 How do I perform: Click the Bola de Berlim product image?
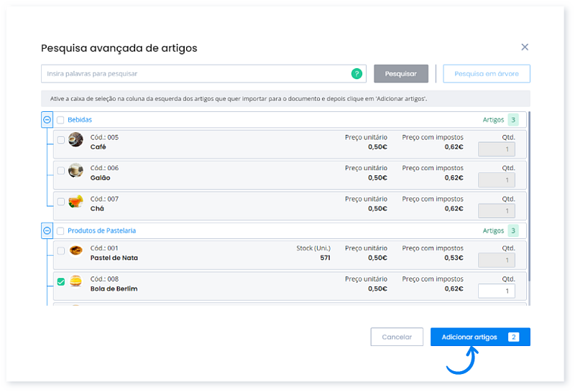[75, 281]
